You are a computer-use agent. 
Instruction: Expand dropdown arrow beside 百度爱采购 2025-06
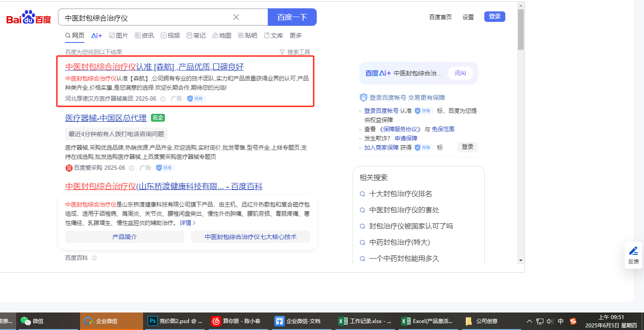(132, 168)
